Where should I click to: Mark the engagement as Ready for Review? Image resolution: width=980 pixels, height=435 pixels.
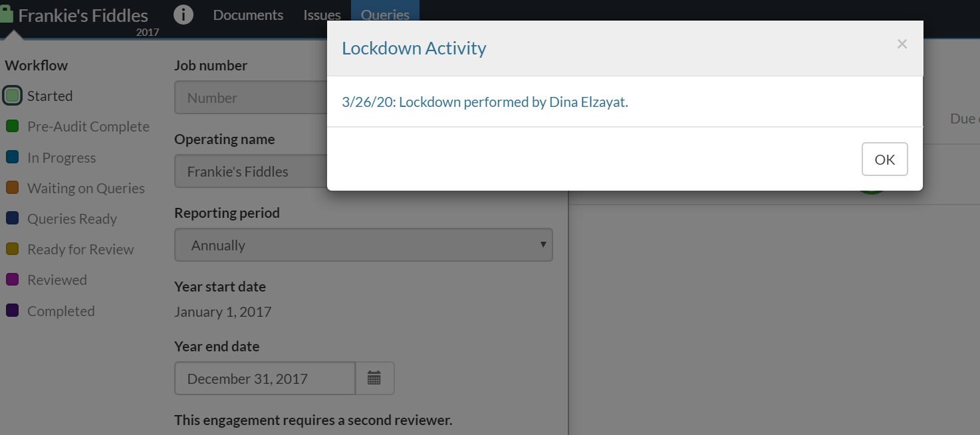pyautogui.click(x=12, y=248)
